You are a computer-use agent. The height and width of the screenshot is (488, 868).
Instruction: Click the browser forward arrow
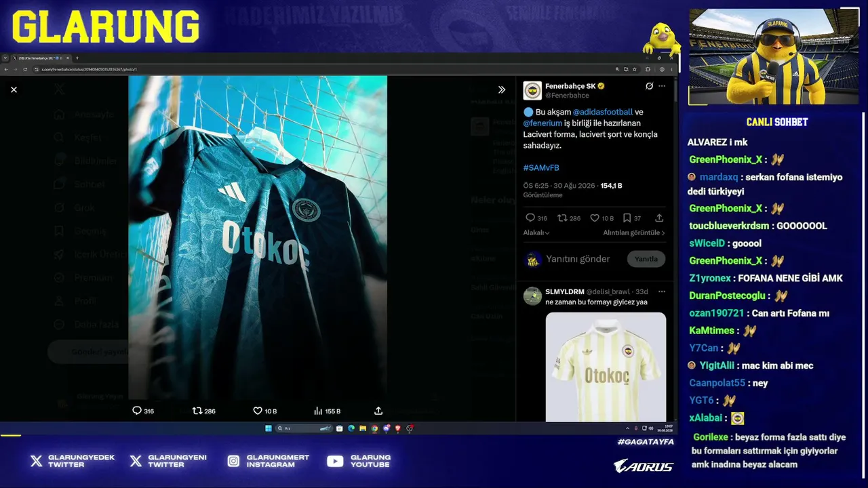pyautogui.click(x=16, y=69)
